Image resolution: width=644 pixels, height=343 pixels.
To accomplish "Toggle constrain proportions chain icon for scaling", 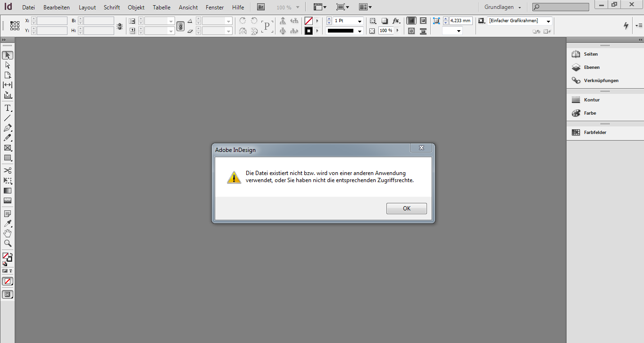I will coord(180,26).
